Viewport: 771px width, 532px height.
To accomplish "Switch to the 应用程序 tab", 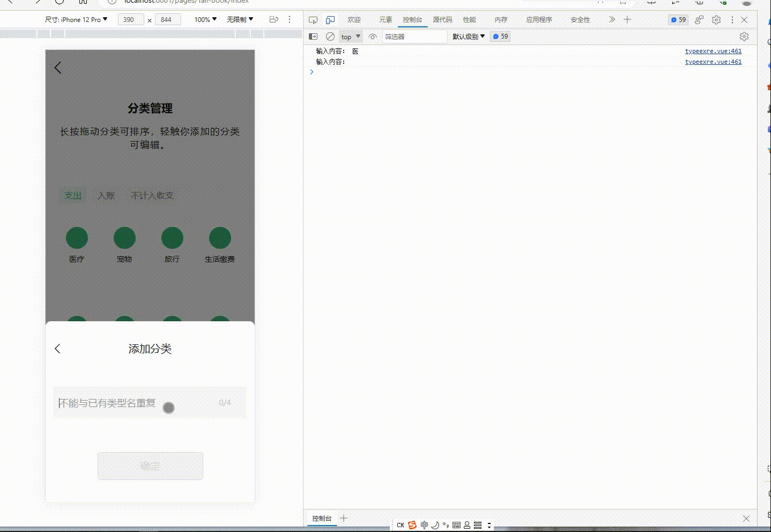I will pyautogui.click(x=539, y=20).
